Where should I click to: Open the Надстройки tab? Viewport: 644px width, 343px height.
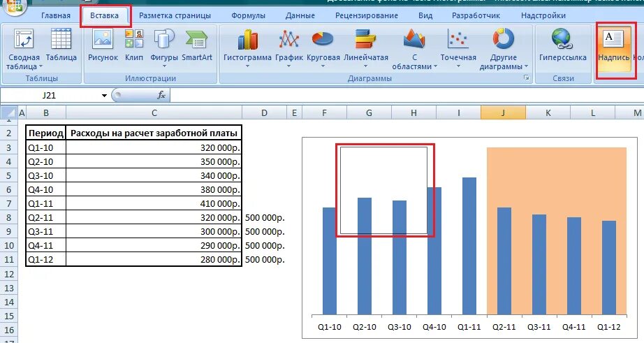point(543,15)
